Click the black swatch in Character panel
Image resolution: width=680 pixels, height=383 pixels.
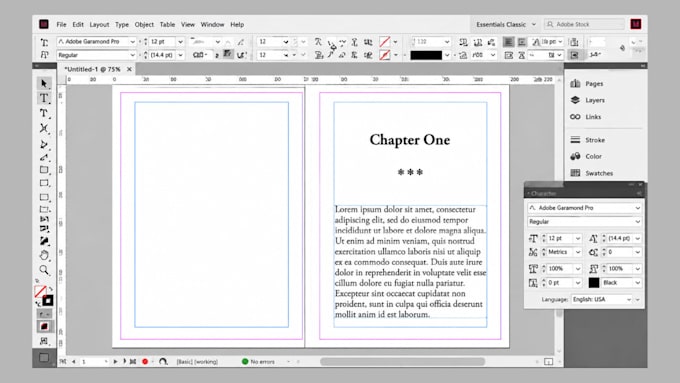pyautogui.click(x=594, y=283)
